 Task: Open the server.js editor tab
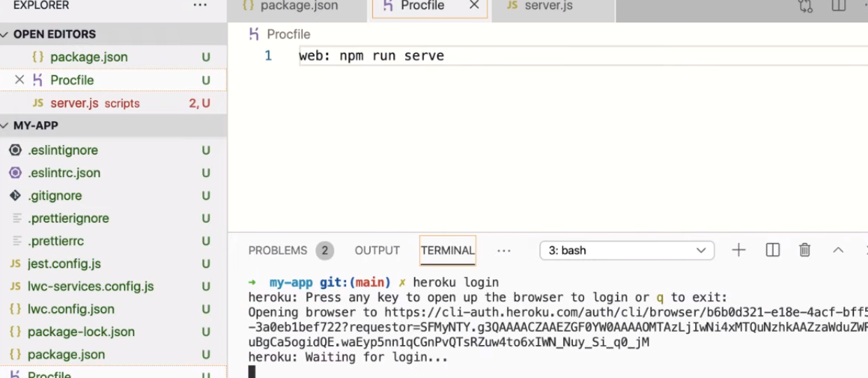click(x=548, y=6)
